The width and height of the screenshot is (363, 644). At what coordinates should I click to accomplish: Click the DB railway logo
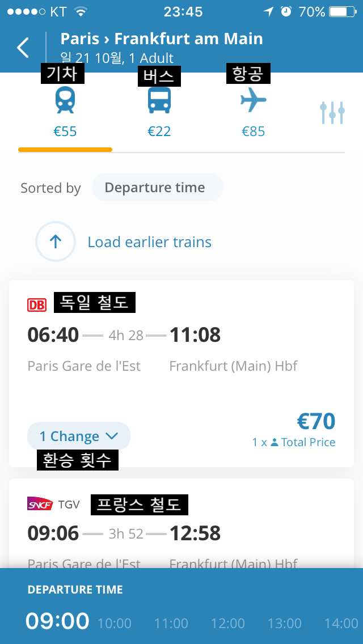pos(37,305)
